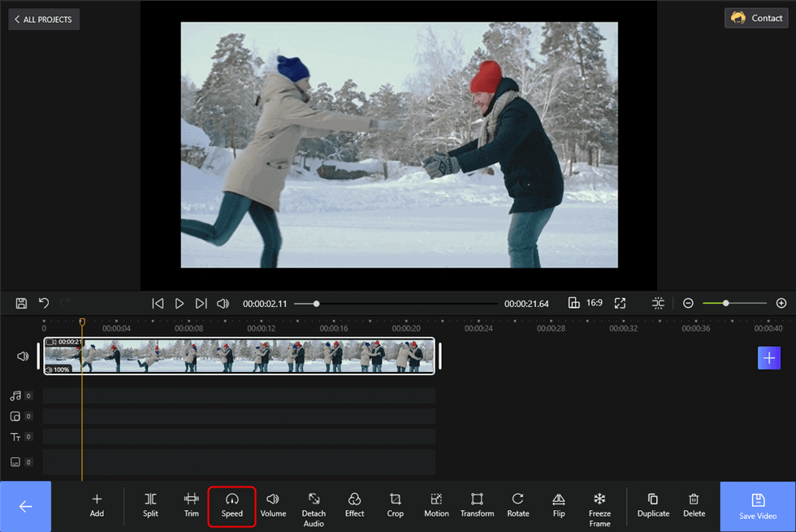This screenshot has width=796, height=532.
Task: Select the Trim tool
Action: coord(192,505)
